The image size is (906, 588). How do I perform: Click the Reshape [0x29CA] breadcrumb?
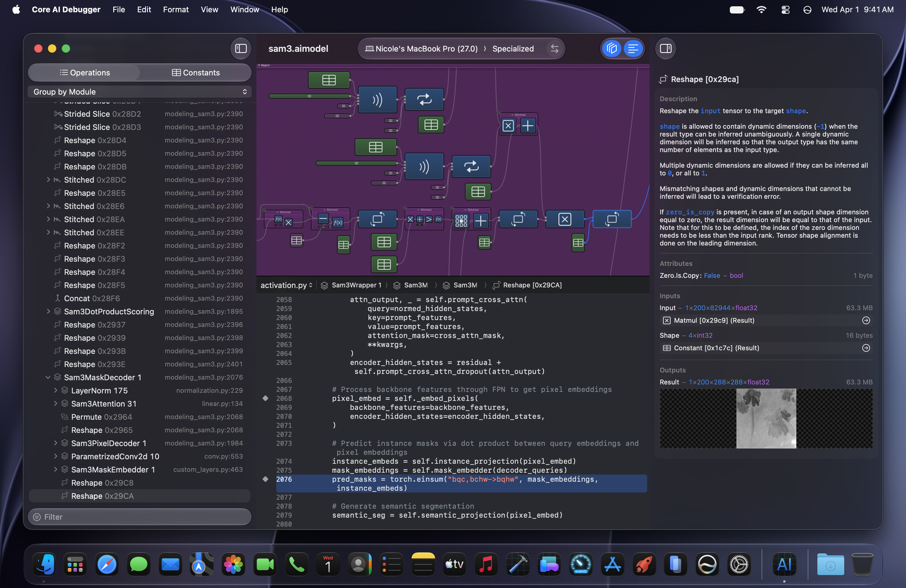click(x=527, y=285)
